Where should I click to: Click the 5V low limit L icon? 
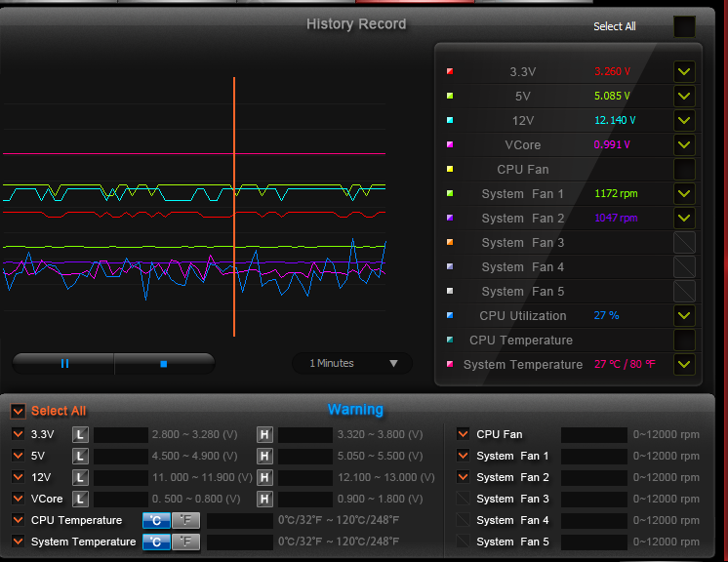(80, 457)
